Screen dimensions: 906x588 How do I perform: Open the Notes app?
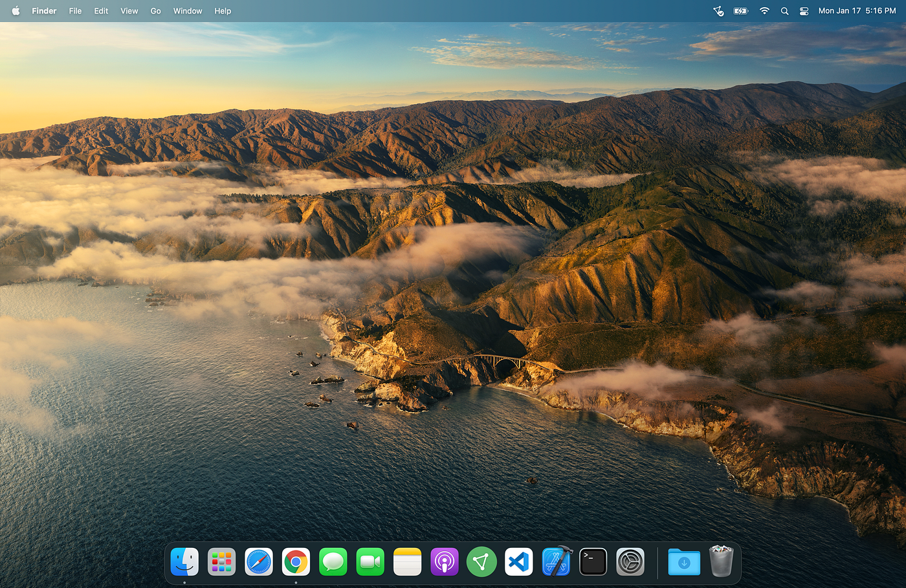tap(407, 561)
